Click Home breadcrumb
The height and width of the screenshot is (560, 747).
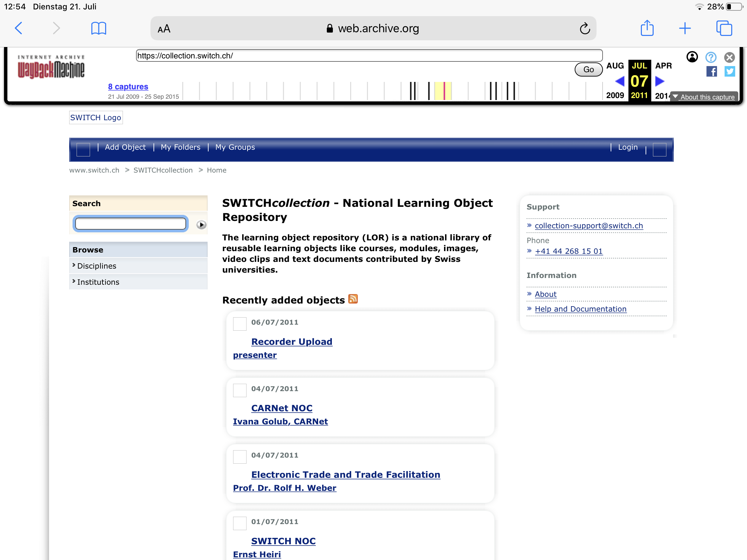pyautogui.click(x=216, y=170)
